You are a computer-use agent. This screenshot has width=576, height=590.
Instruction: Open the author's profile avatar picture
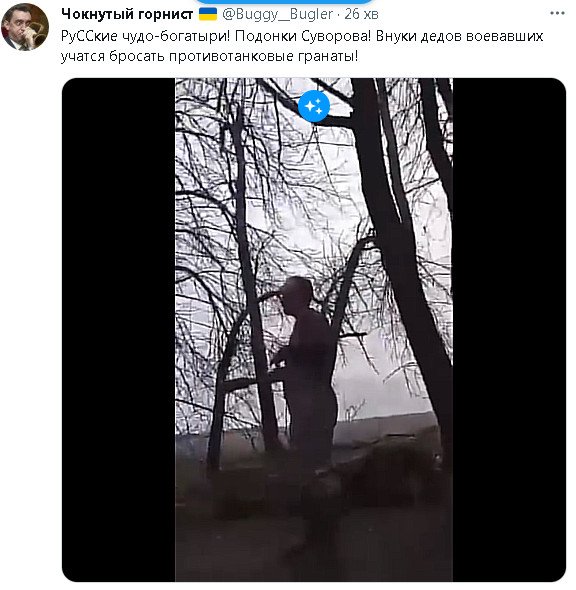point(25,27)
